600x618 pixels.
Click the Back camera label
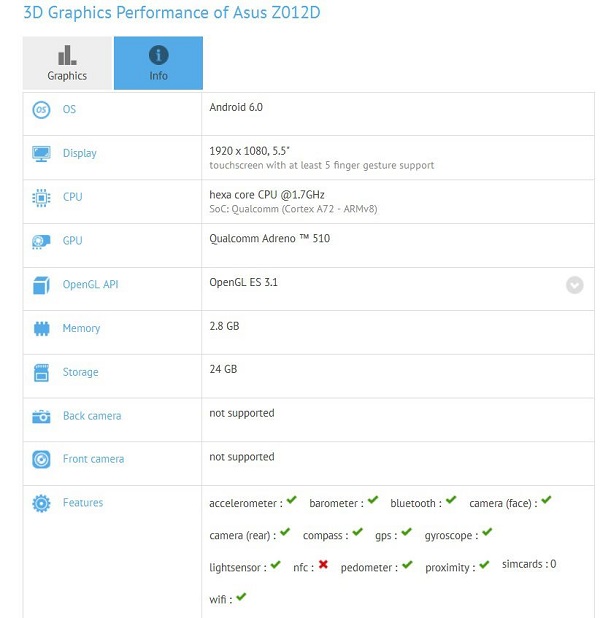[x=92, y=416]
